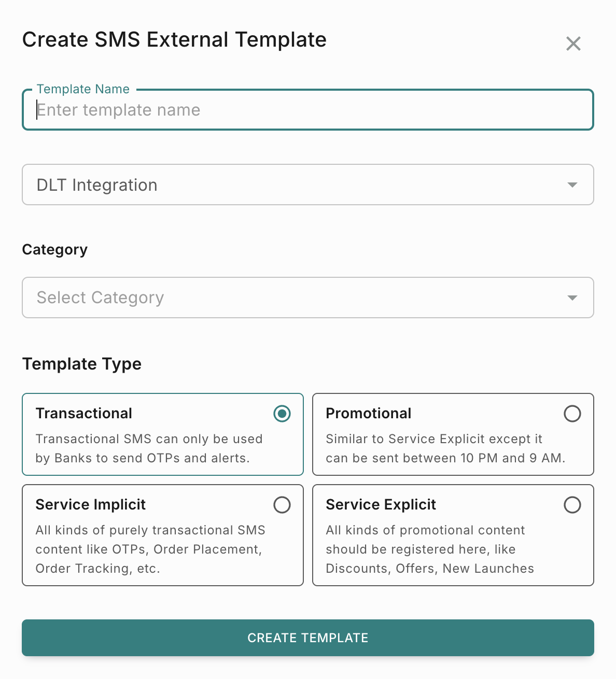Click the floating Template Name label
This screenshot has width=616, height=679.
point(83,89)
